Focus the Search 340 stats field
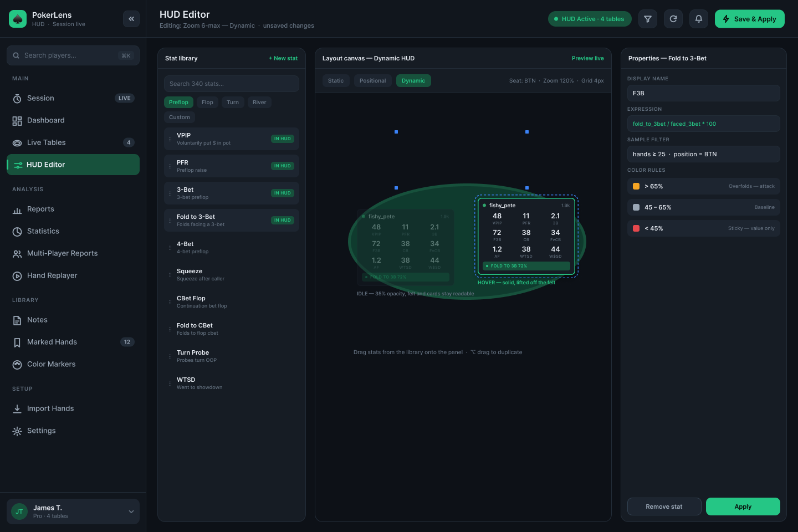This screenshot has height=532, width=798. pos(232,84)
